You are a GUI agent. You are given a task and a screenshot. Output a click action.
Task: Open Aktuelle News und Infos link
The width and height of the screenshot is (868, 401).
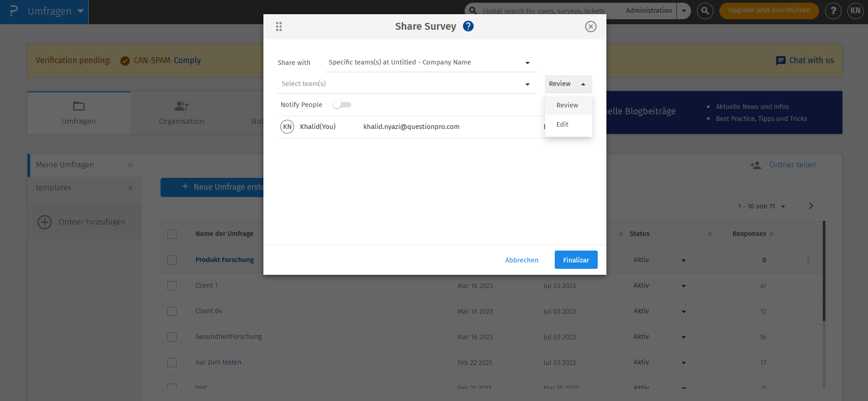[752, 107]
